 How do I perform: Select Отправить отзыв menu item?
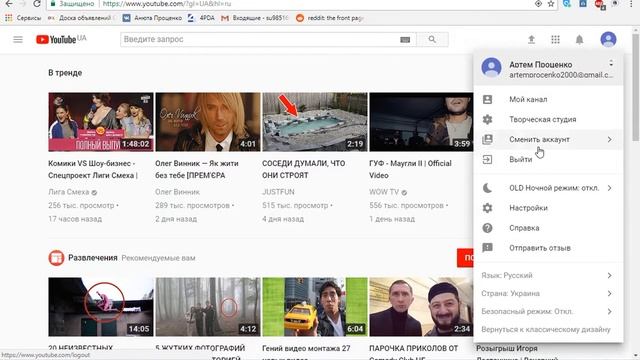point(548,248)
